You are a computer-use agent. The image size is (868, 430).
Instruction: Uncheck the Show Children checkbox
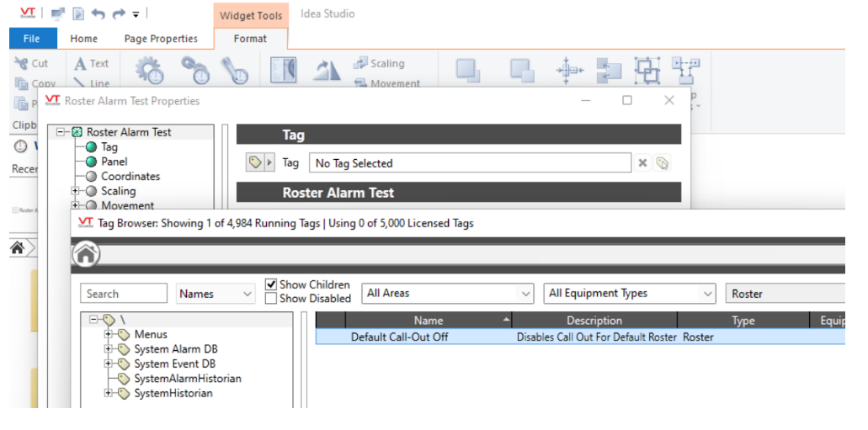(271, 285)
